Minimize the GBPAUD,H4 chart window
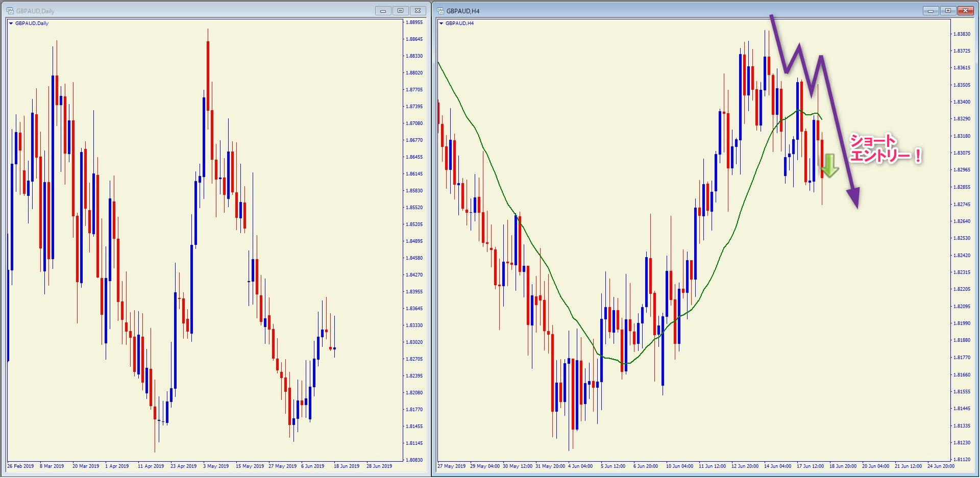The height and width of the screenshot is (478, 980). (930, 11)
